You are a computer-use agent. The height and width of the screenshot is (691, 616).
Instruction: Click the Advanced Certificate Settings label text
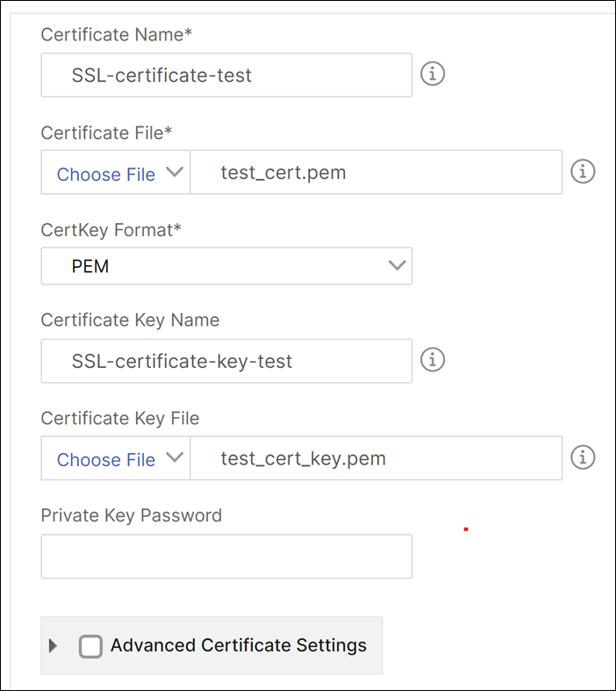click(239, 645)
